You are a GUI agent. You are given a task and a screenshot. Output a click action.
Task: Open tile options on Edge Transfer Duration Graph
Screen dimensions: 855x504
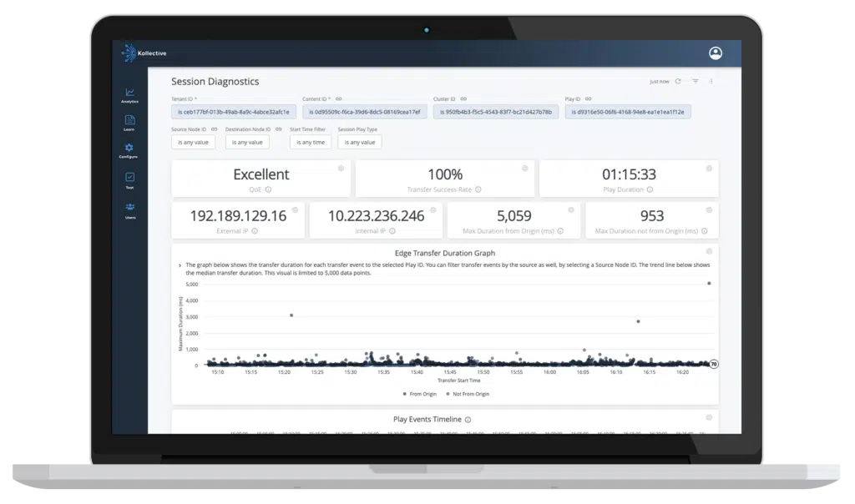pos(709,251)
